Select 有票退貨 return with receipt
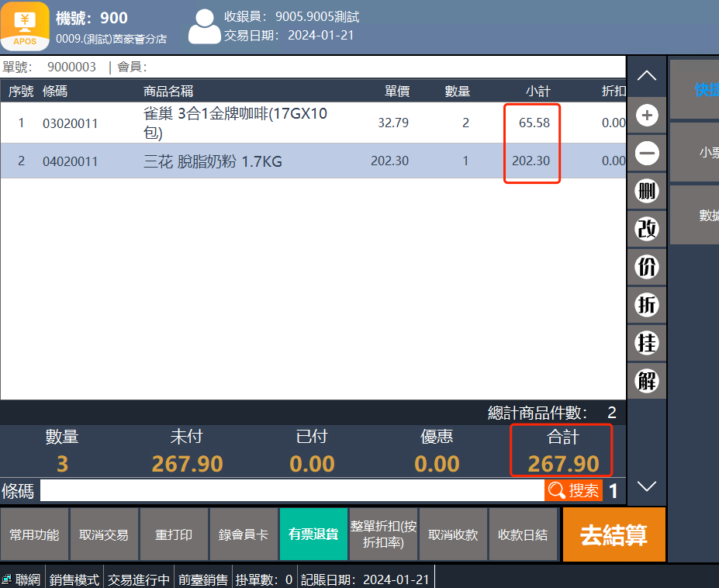Image resolution: width=719 pixels, height=588 pixels. (x=313, y=534)
